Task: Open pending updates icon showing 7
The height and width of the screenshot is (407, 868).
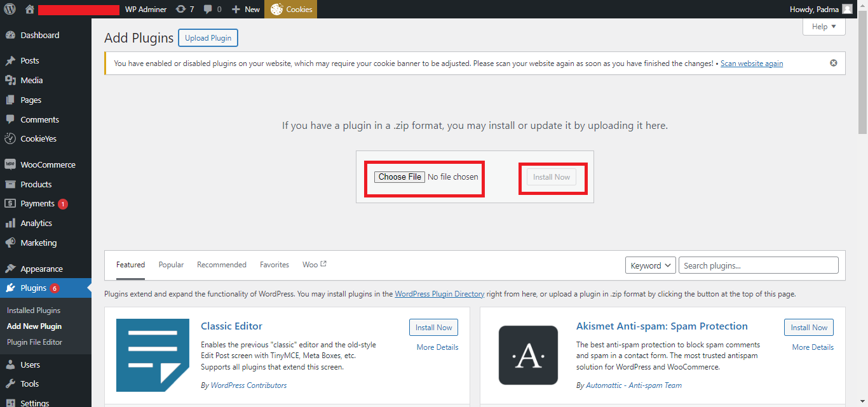Action: click(x=185, y=9)
